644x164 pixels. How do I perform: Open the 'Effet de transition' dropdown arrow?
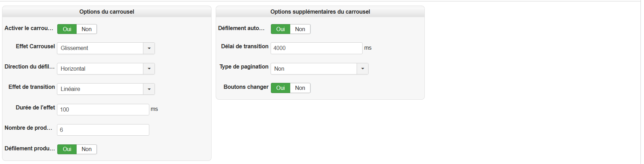coord(149,89)
